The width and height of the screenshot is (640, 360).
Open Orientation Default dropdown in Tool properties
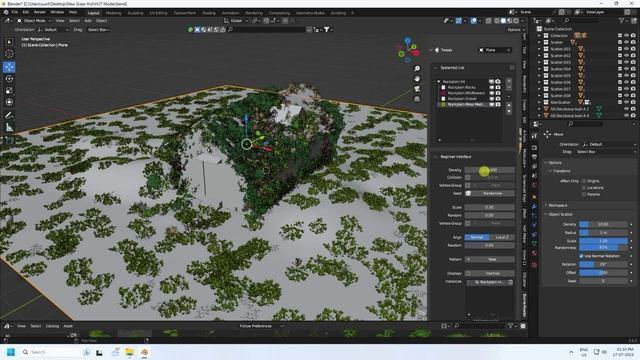pyautogui.click(x=609, y=144)
